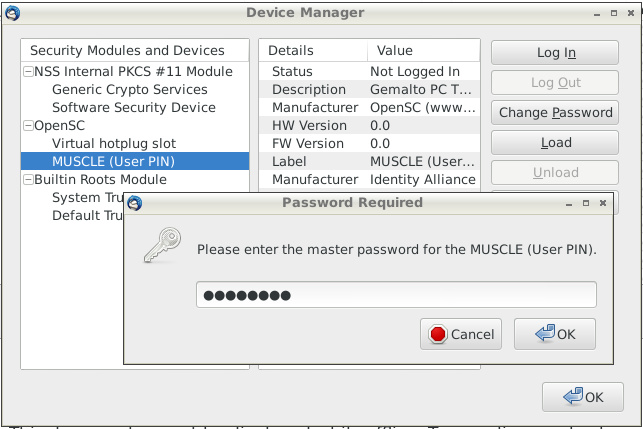This screenshot has height=429, width=643.
Task: Cancel the password prompt
Action: coord(461,334)
